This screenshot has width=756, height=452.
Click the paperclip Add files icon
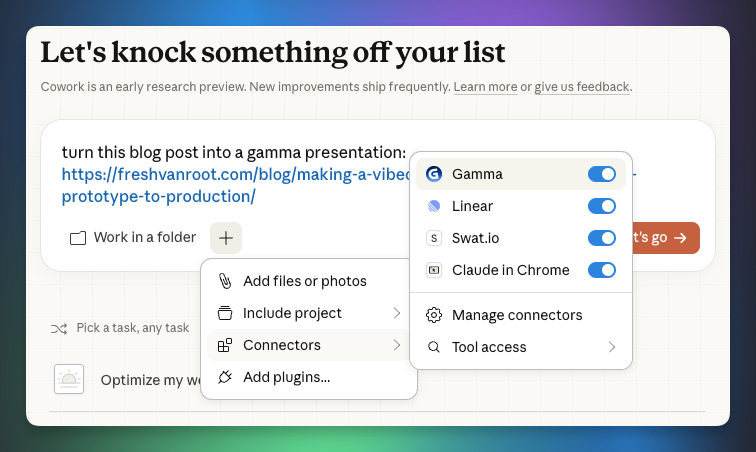[x=225, y=281]
